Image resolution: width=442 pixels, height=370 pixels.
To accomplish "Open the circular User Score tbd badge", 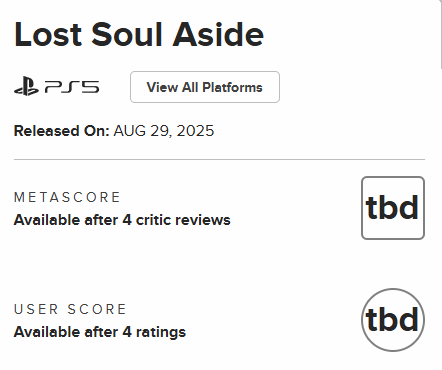I will 393,320.
